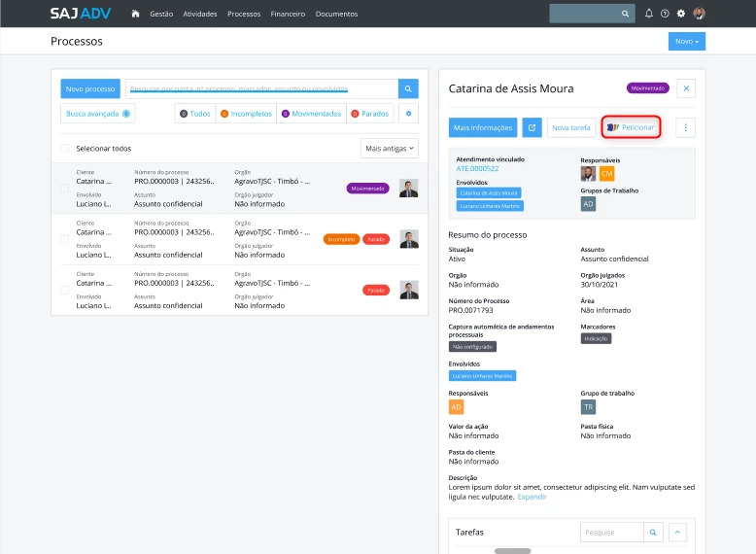Focus the process search input field

(x=260, y=88)
